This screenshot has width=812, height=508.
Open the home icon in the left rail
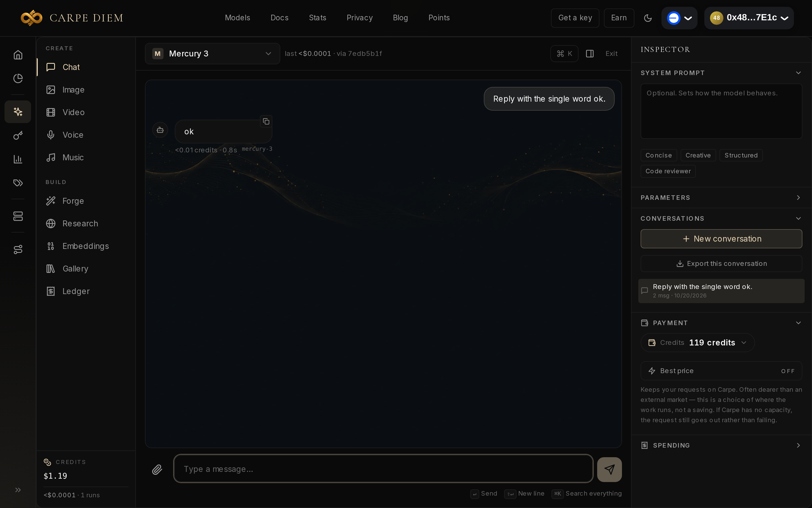coord(18,55)
